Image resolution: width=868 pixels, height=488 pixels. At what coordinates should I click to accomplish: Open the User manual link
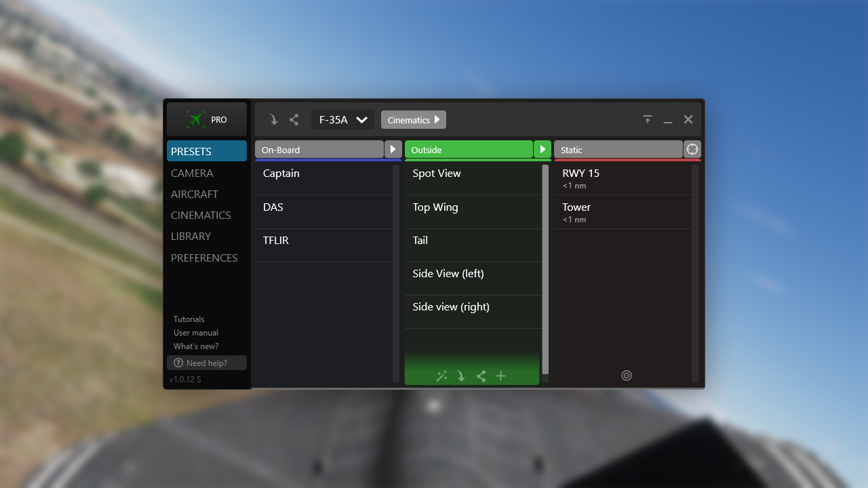coord(196,332)
